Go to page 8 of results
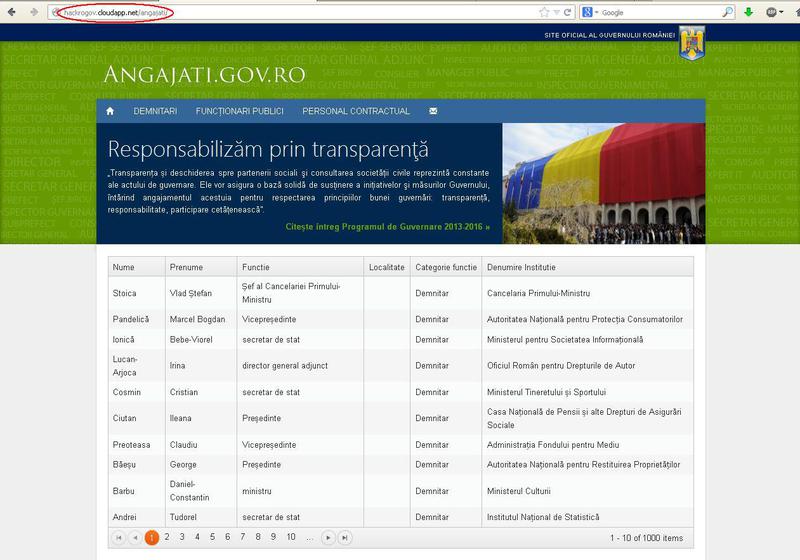800x560 pixels. [x=258, y=537]
